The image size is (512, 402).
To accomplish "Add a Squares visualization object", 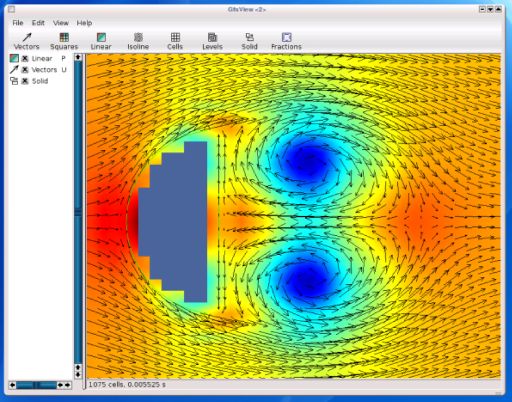I will [64, 41].
